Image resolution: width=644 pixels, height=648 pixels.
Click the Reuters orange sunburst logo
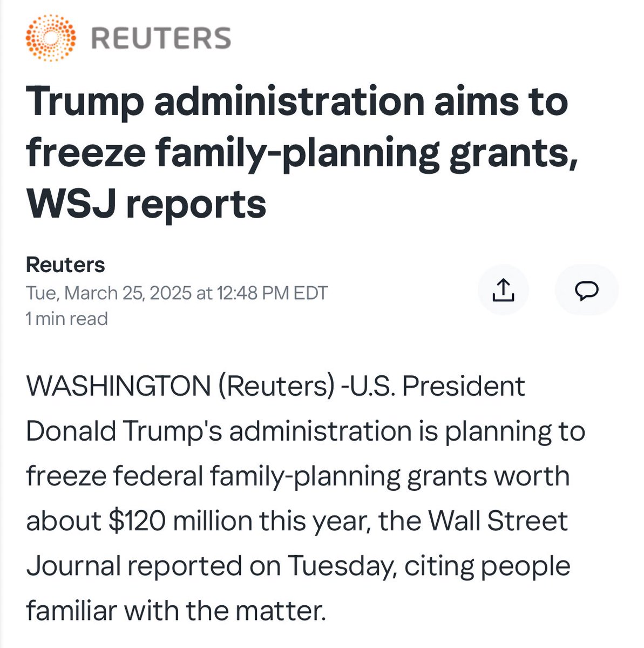(x=51, y=38)
